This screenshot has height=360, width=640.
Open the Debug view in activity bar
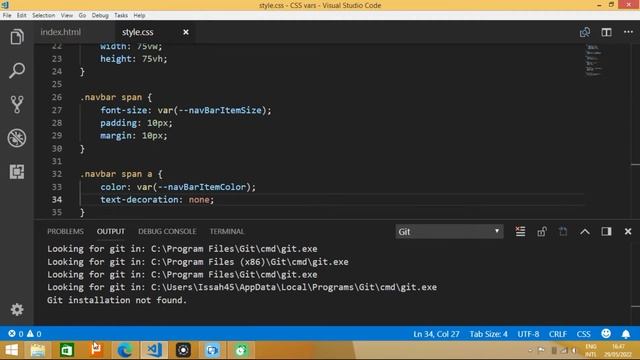pos(17,138)
